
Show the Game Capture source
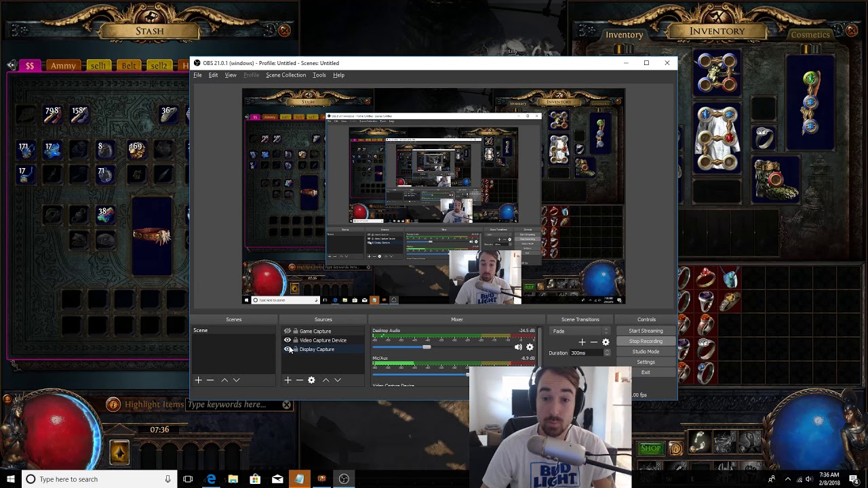[287, 331]
